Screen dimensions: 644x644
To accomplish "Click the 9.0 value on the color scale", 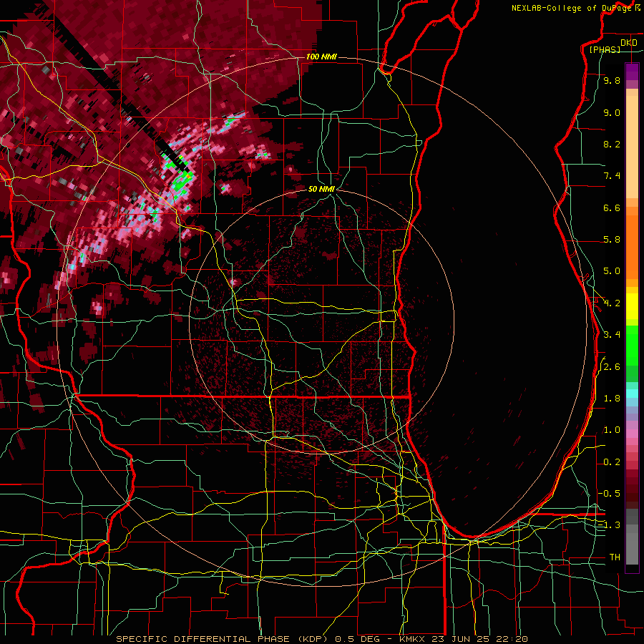I will click(612, 112).
